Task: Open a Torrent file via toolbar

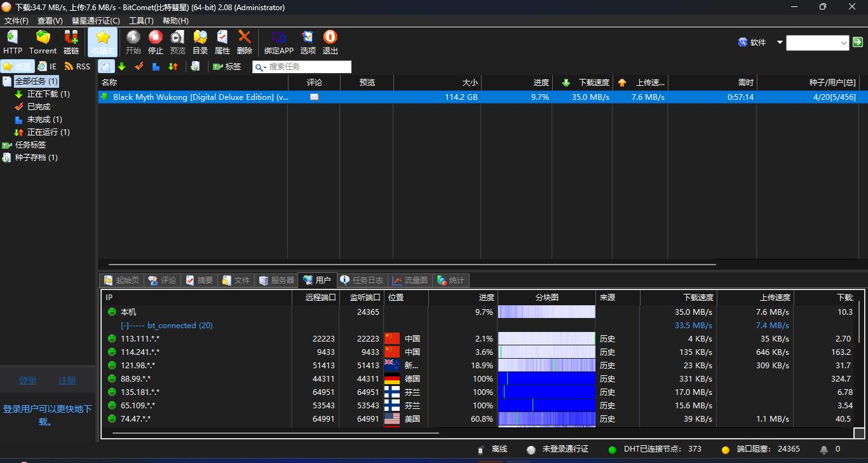Action: click(43, 42)
